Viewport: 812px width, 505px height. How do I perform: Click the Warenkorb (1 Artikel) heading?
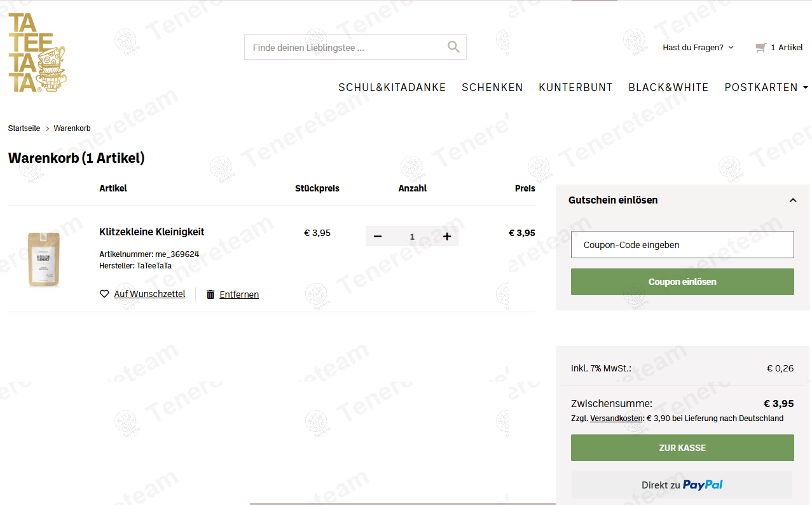pos(76,158)
